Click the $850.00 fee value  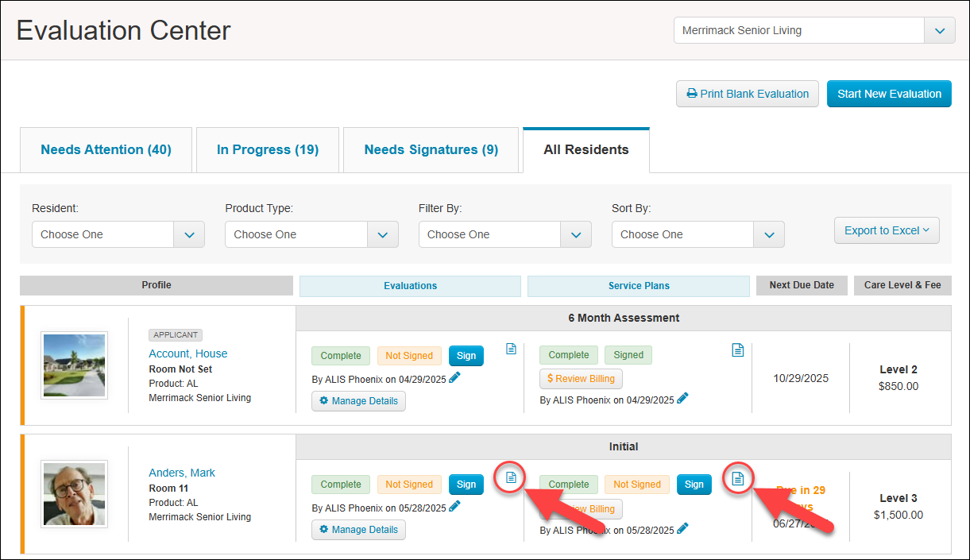[899, 386]
